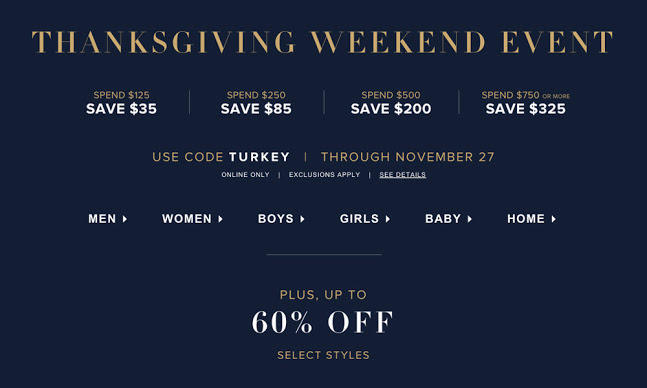Select the Spend $125 Save $35 offer

pyautogui.click(x=121, y=103)
